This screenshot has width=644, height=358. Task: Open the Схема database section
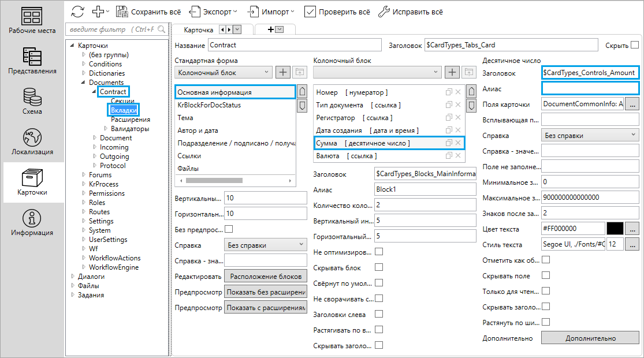pyautogui.click(x=32, y=102)
